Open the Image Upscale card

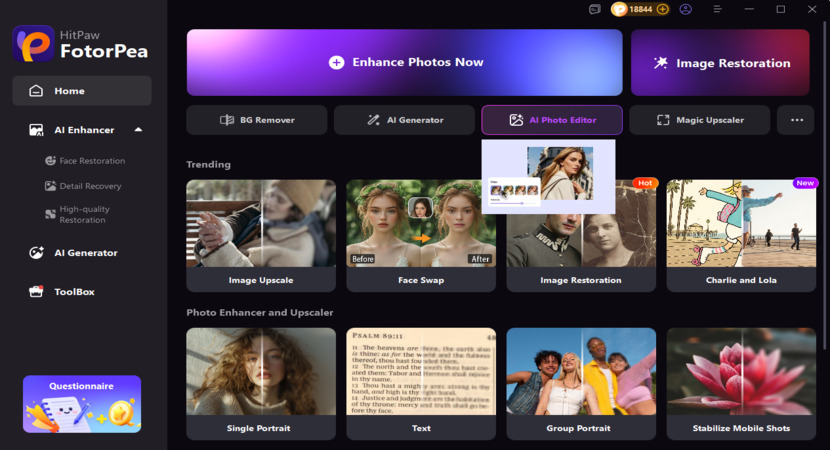[261, 236]
